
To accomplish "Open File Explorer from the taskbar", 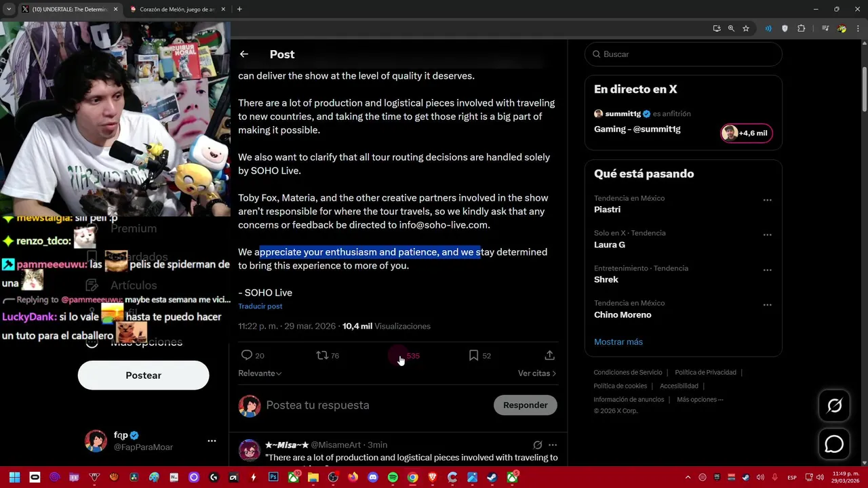I will coord(313,477).
